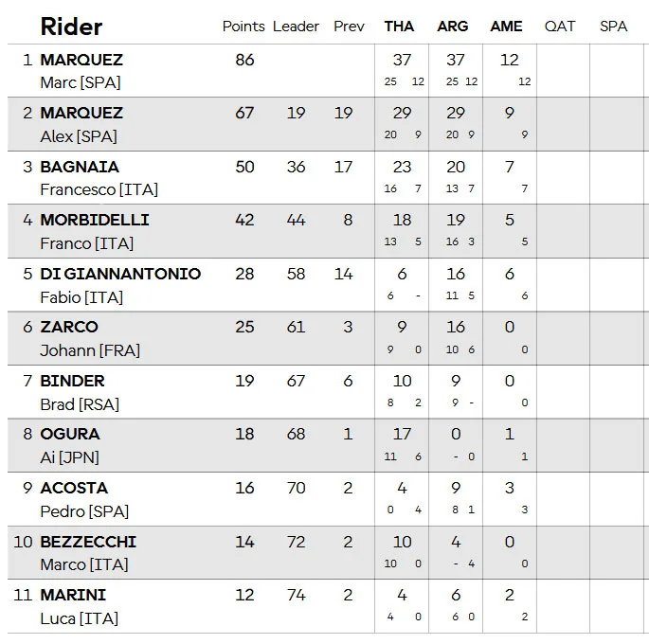Click BEZZECCHI Marco rider name

click(88, 553)
